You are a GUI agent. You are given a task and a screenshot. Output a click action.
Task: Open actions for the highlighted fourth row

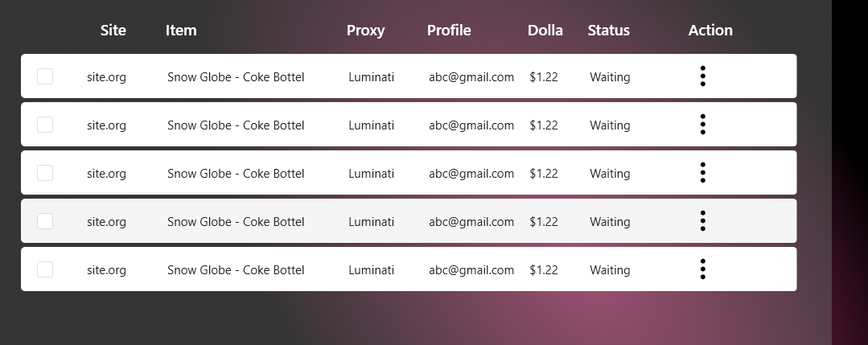703,221
